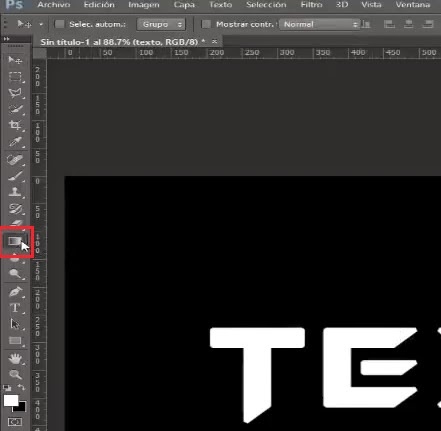Open the Normal mode dropdown
Screen dimensions: 441x431
(320, 24)
